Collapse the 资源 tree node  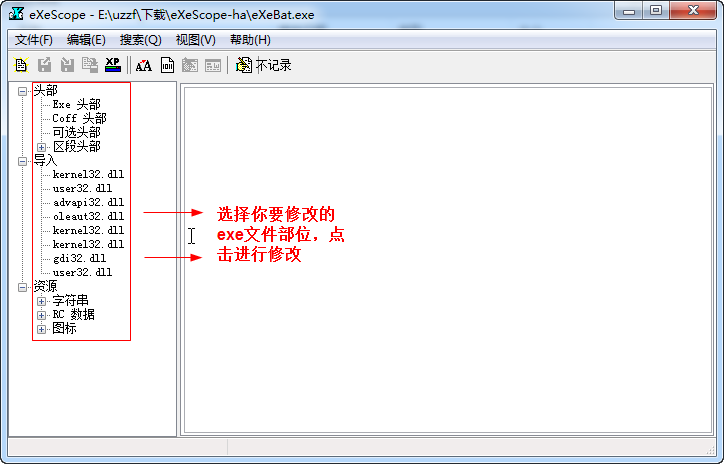22,287
